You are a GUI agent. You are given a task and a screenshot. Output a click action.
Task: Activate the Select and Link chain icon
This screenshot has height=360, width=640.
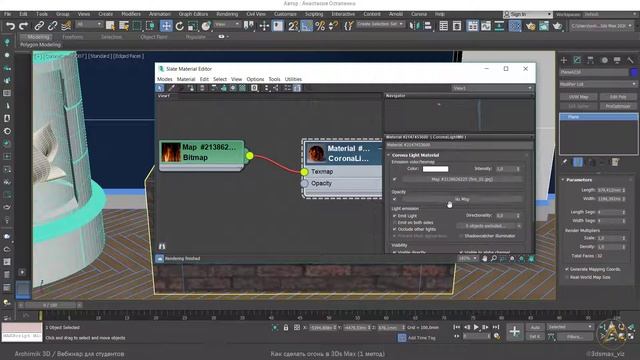(x=39, y=26)
